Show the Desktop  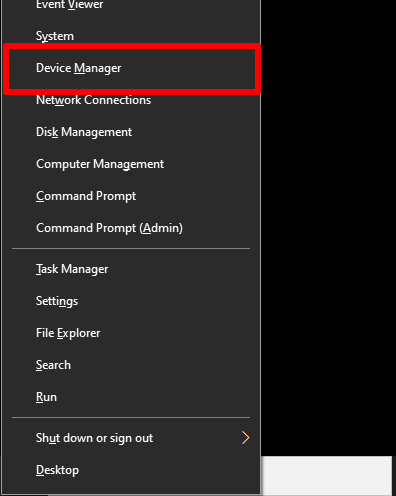tap(131, 470)
